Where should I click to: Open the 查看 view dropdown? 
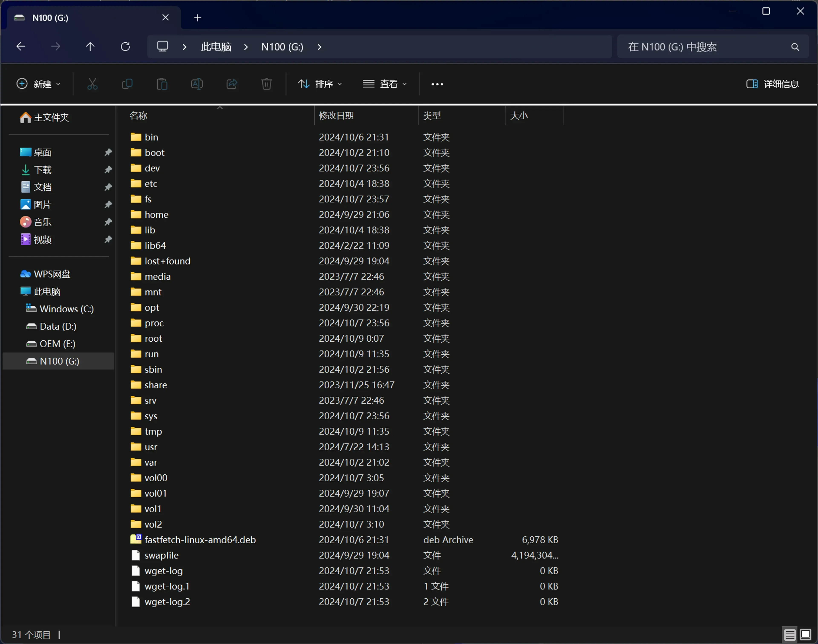click(x=385, y=84)
